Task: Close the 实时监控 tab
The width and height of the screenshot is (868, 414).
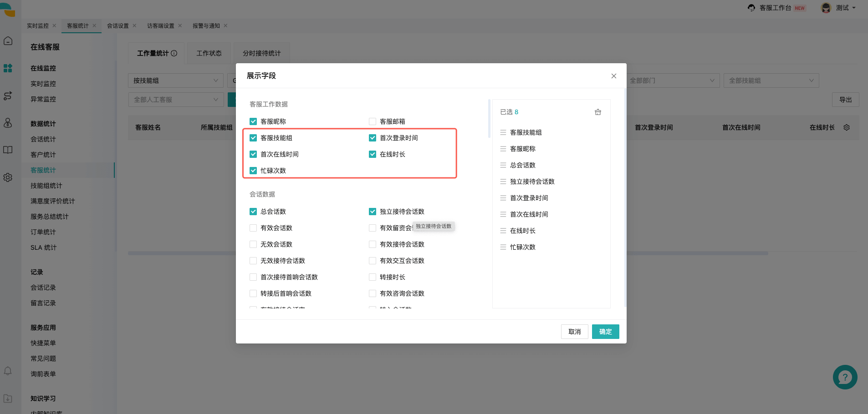Action: click(x=54, y=25)
